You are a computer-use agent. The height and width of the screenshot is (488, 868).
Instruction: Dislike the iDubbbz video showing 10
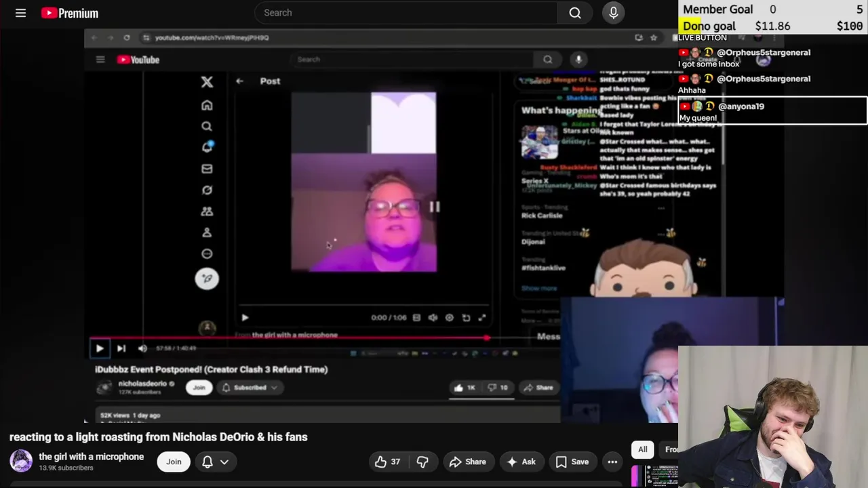498,388
